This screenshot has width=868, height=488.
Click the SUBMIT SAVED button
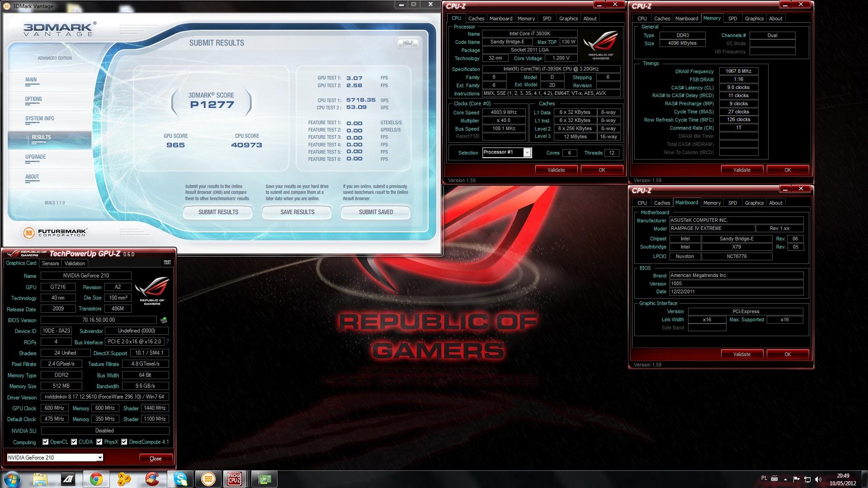(376, 212)
